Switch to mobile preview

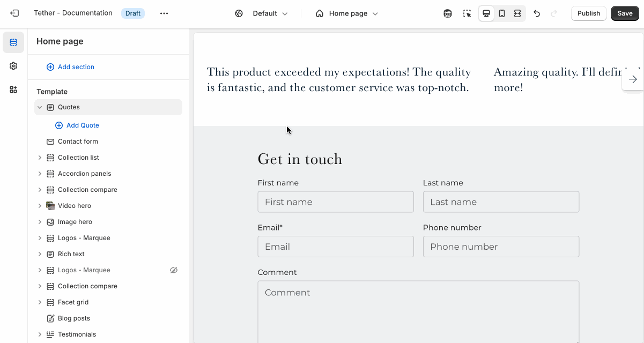[x=502, y=13]
